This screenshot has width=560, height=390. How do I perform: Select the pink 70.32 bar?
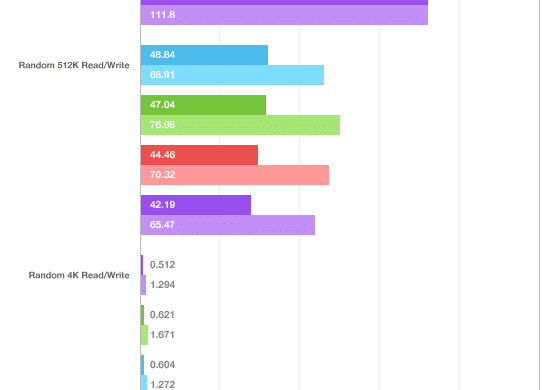(235, 175)
